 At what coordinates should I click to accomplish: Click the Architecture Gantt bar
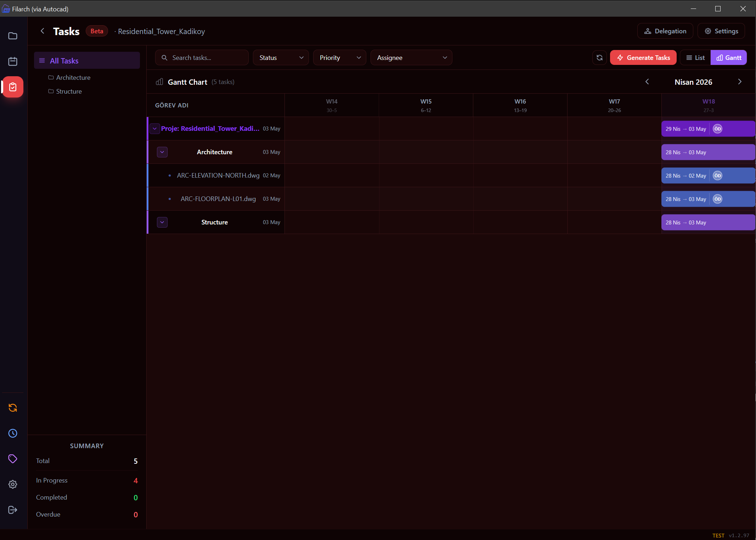click(x=708, y=152)
